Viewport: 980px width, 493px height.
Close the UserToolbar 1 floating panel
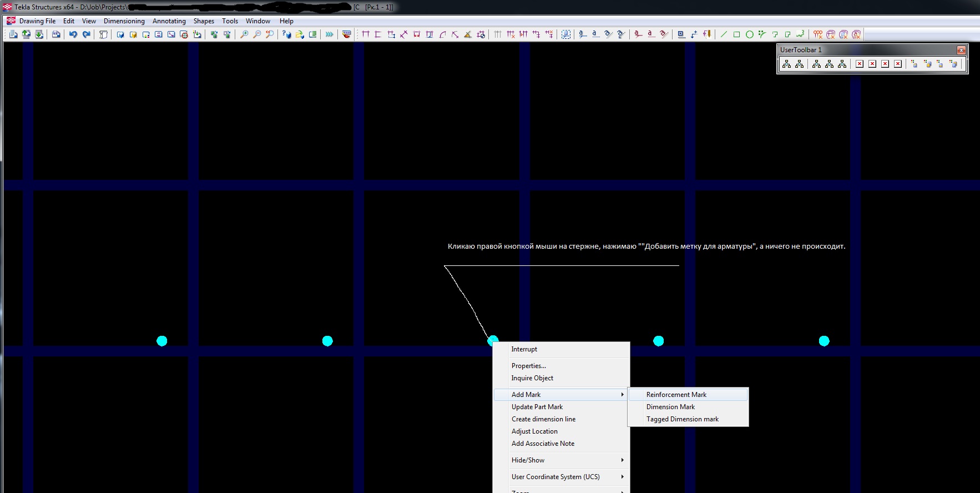(961, 50)
